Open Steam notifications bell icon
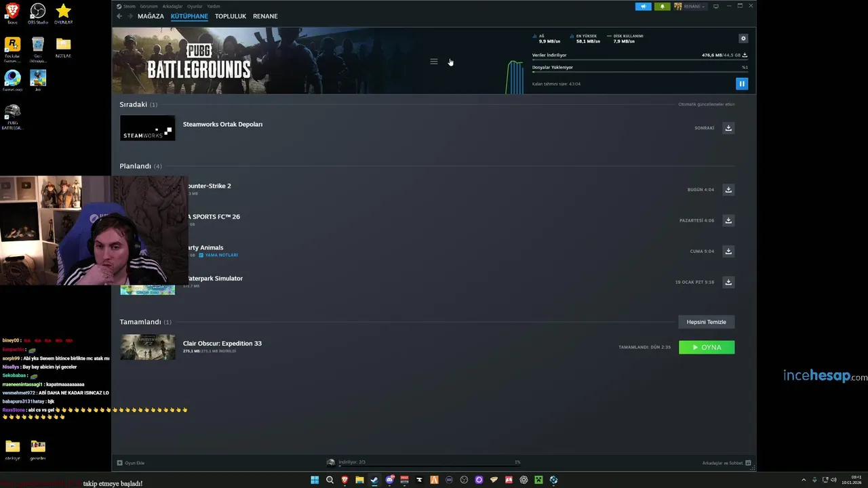The height and width of the screenshot is (488, 868). click(x=663, y=6)
